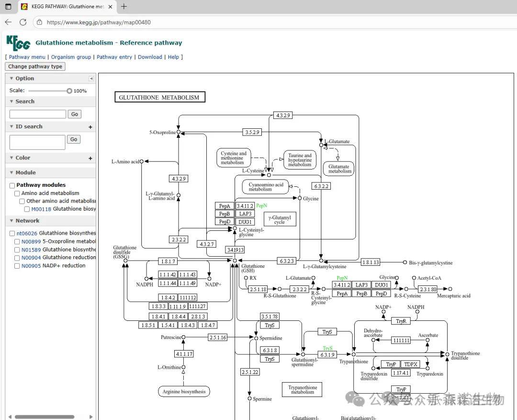Open the browser tab actions icon

tap(8, 7)
